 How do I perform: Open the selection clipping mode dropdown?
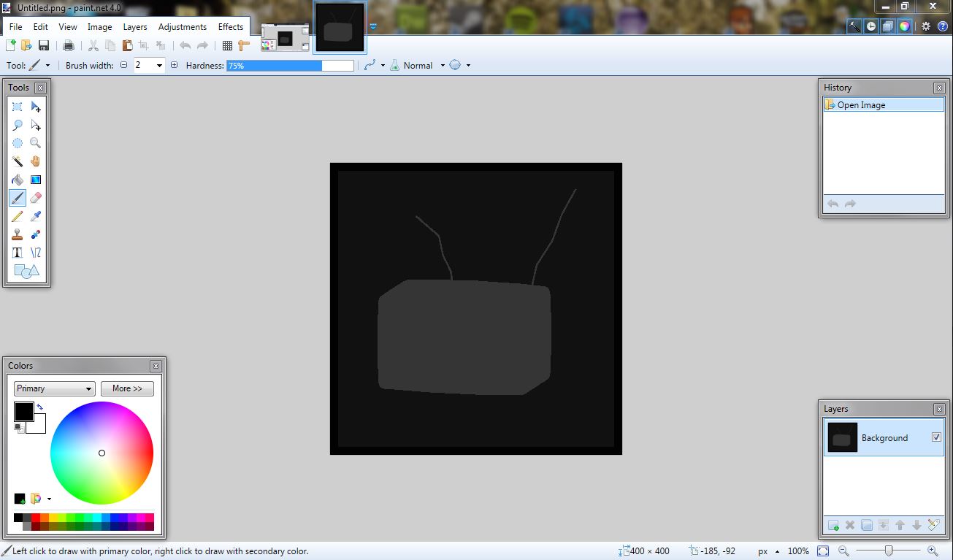click(468, 65)
